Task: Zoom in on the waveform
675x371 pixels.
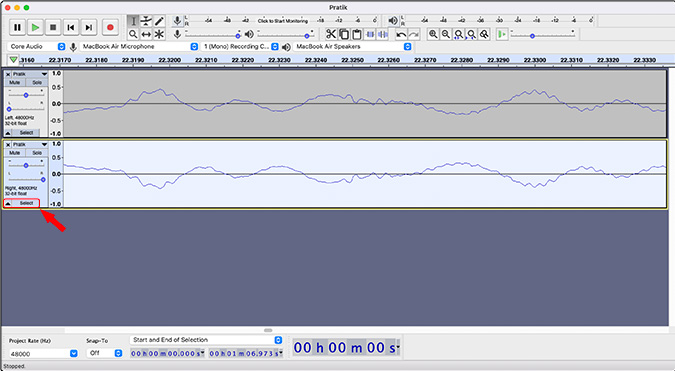Action: tap(433, 34)
